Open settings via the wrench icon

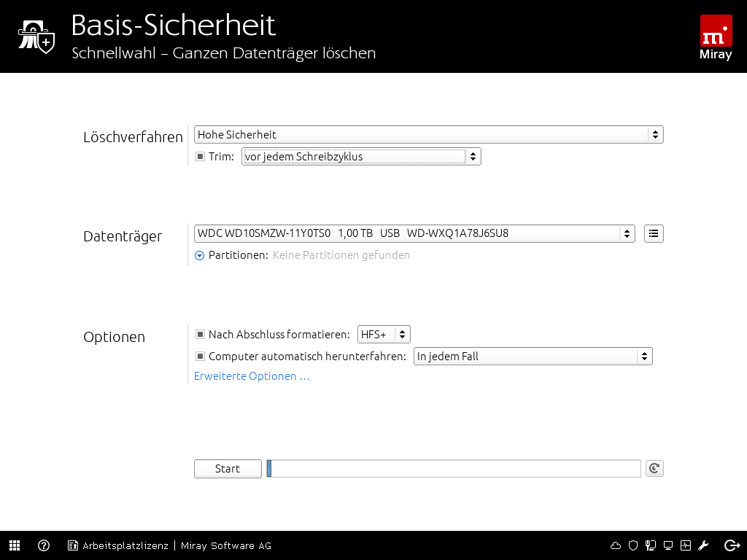pos(703,545)
